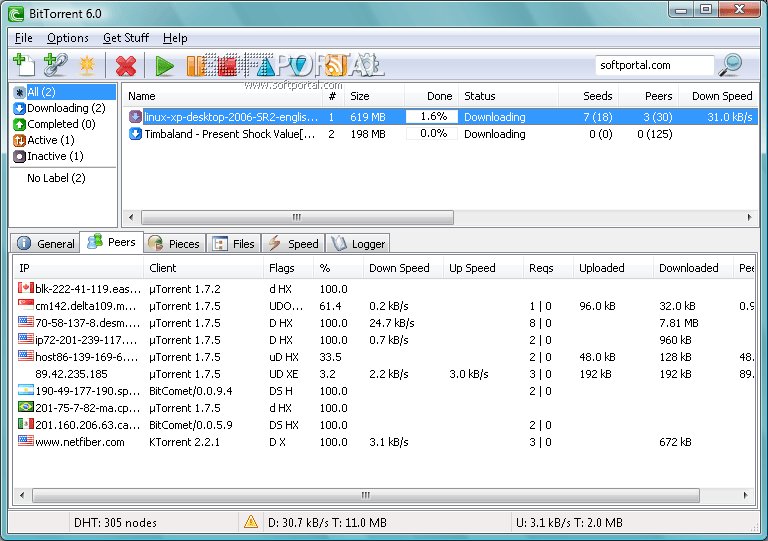Switch to the Logger tab
Screen dimensions: 768x541
(x=358, y=243)
